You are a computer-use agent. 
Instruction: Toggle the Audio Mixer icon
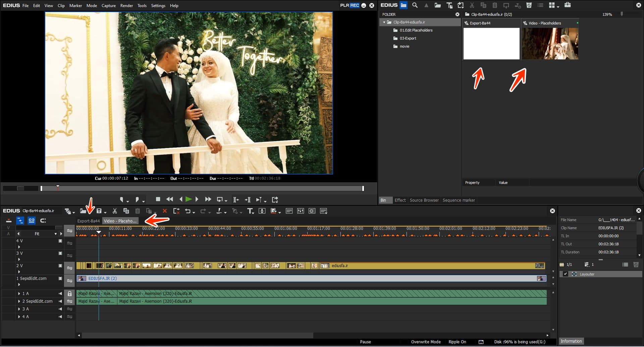click(x=301, y=211)
